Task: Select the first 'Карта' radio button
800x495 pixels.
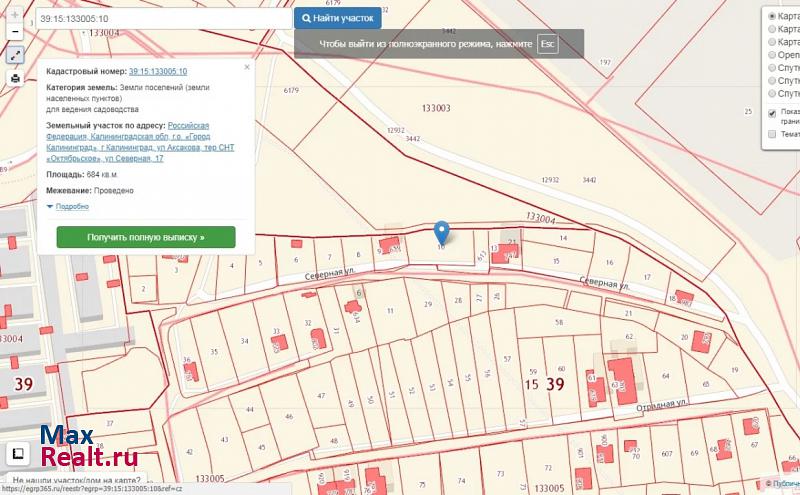Action: point(771,17)
